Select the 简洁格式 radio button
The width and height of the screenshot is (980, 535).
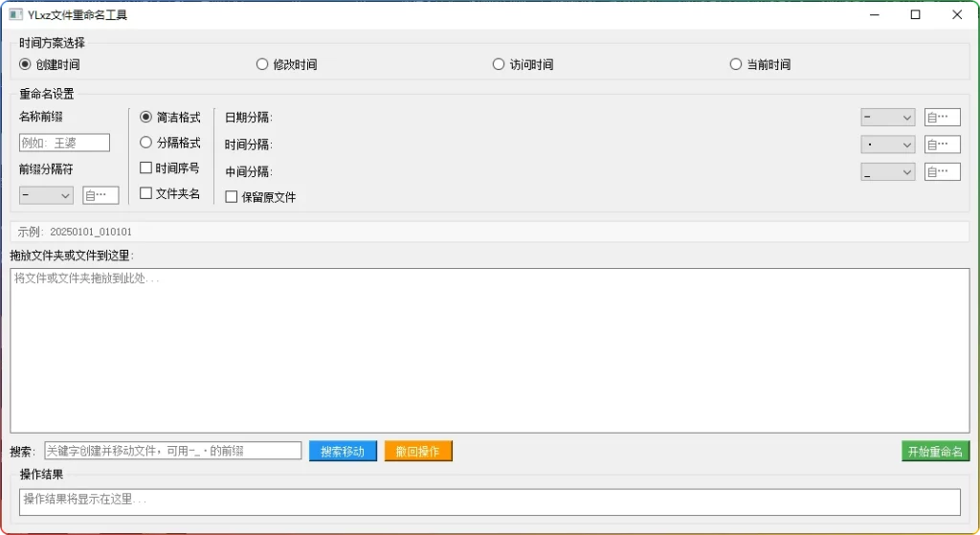click(146, 117)
